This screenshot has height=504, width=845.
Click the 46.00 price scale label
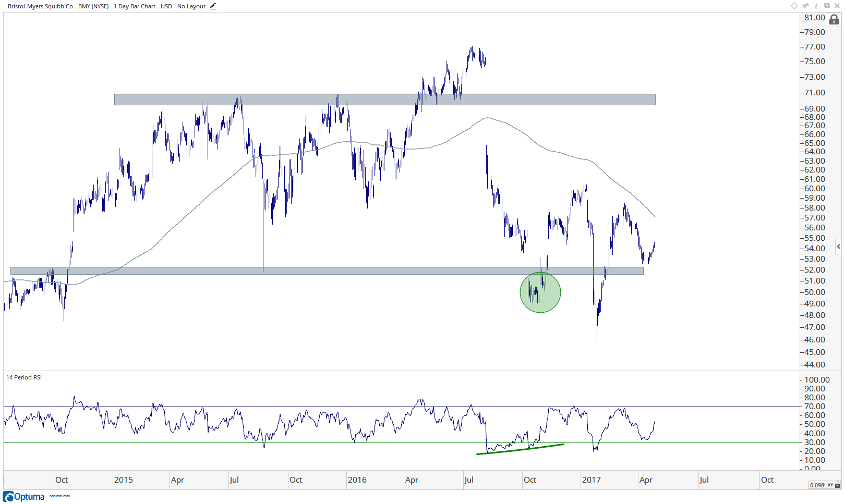coord(814,340)
